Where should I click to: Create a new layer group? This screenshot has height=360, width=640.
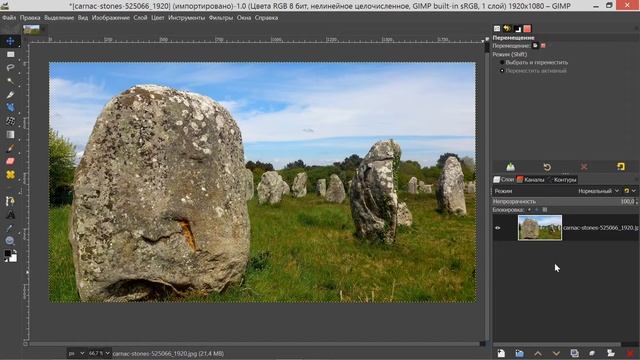pyautogui.click(x=519, y=353)
